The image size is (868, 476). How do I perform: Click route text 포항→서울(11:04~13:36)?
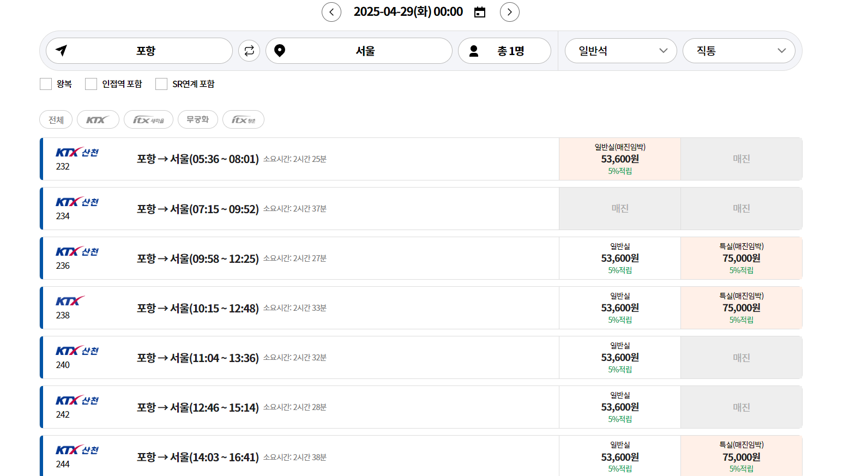[198, 358]
